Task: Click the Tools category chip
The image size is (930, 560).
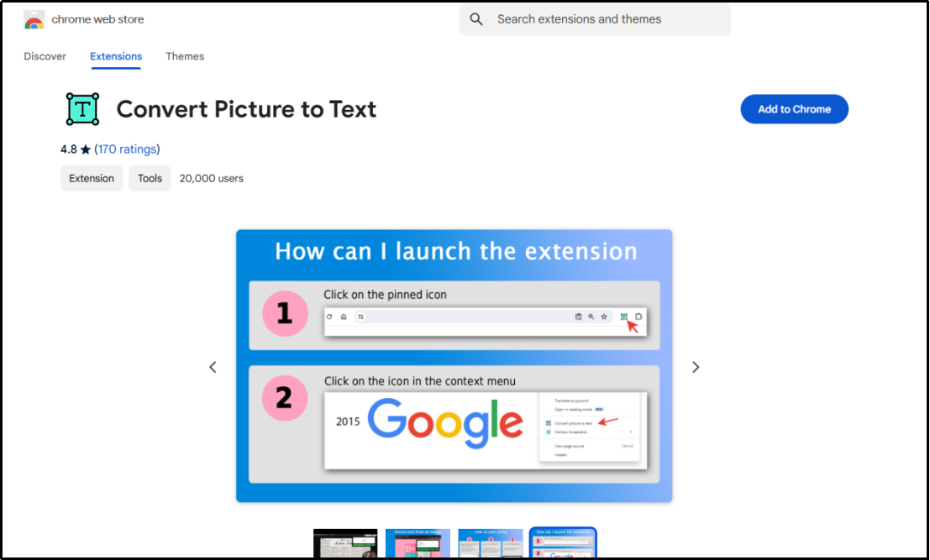Action: (150, 178)
